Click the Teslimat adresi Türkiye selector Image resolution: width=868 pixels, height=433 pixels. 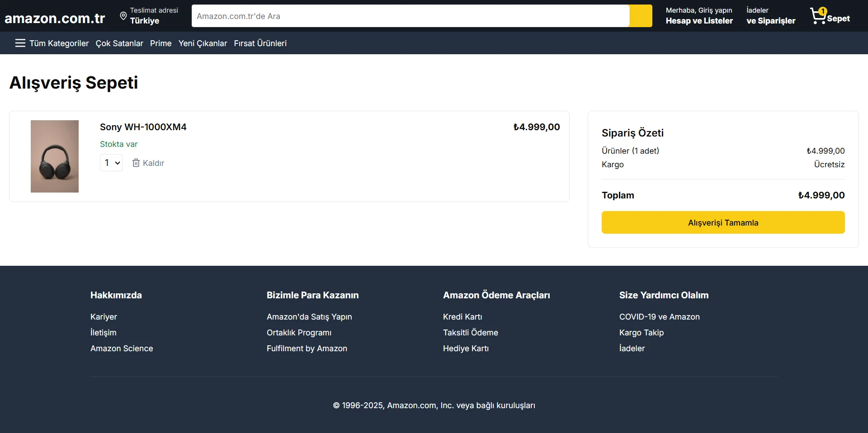[x=149, y=16]
